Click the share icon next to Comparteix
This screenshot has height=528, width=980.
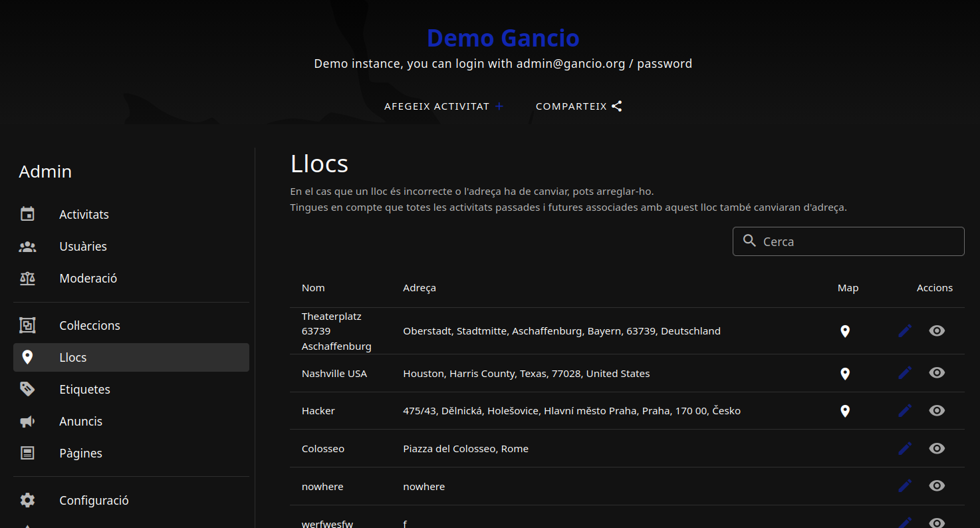point(617,106)
